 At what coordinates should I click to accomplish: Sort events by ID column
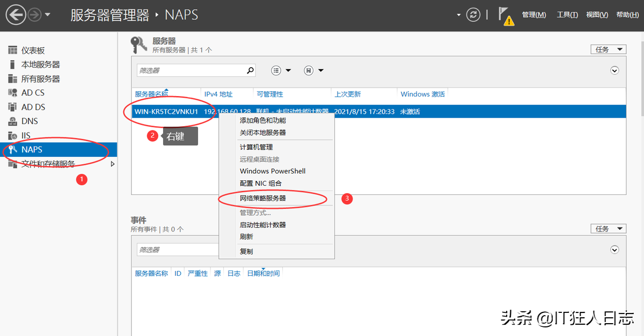[x=178, y=273]
